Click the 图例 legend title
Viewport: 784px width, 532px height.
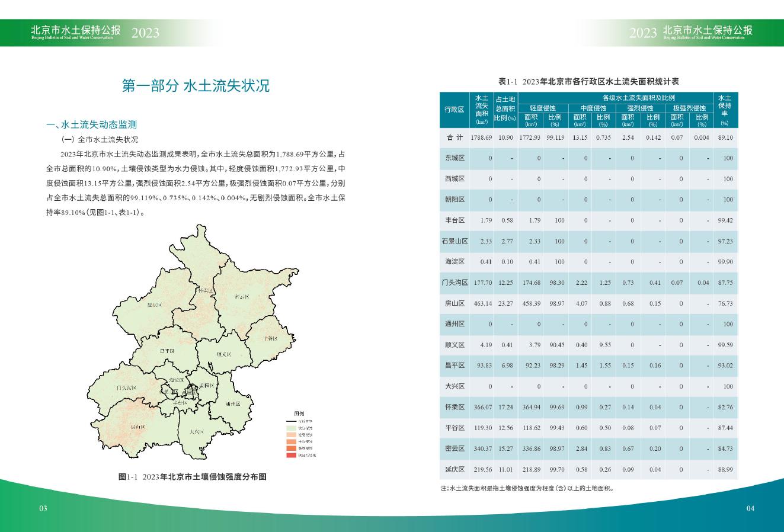click(299, 412)
